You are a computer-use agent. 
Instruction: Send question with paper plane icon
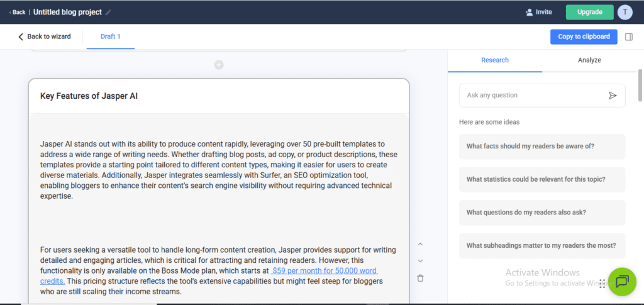[613, 96]
